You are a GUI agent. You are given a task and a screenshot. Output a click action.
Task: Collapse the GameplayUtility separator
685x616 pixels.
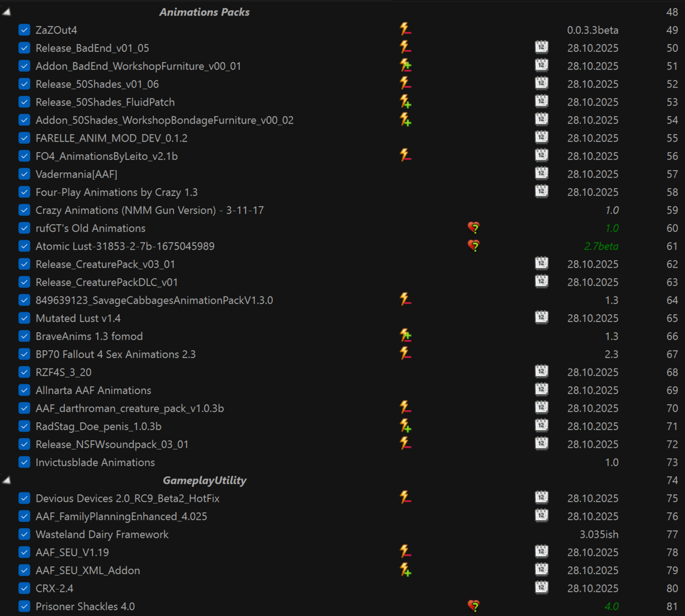[x=6, y=480]
